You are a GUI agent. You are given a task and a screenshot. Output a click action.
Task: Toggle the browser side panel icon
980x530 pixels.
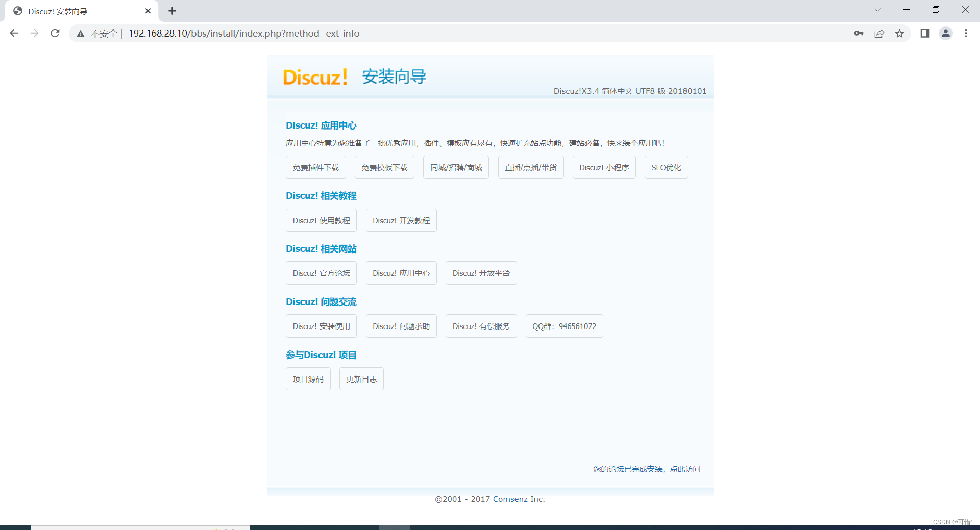925,33
